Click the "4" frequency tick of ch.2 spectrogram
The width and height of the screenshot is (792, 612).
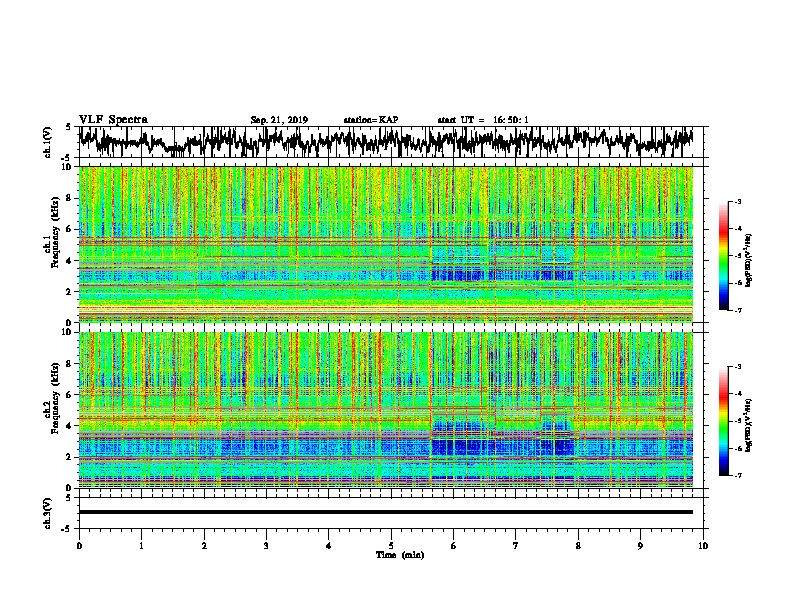click(70, 426)
